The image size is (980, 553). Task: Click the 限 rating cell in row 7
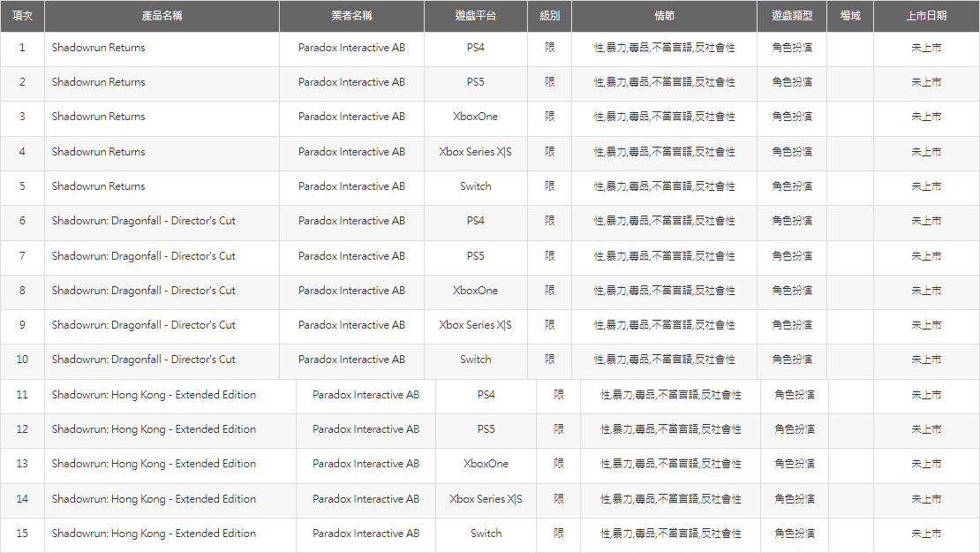(x=549, y=256)
